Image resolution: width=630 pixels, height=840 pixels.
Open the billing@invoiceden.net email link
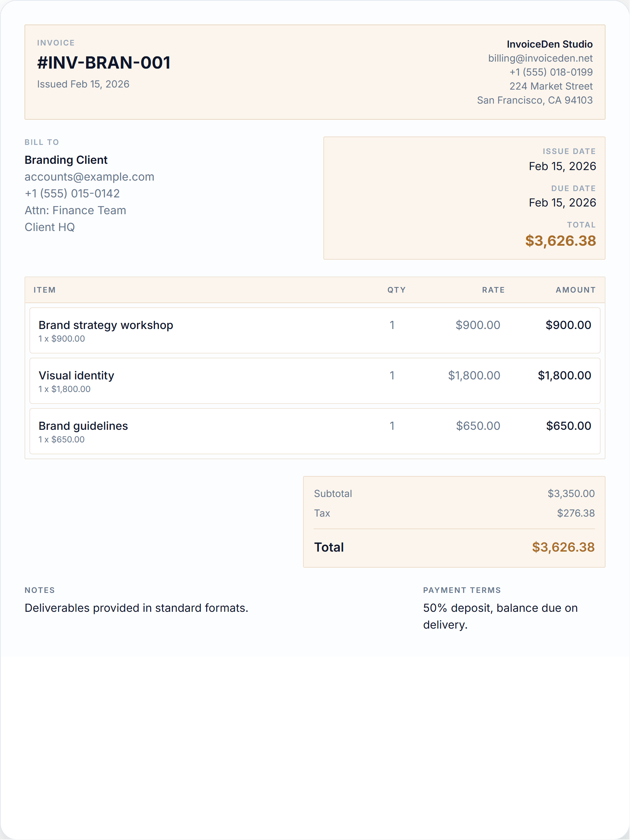(540, 58)
